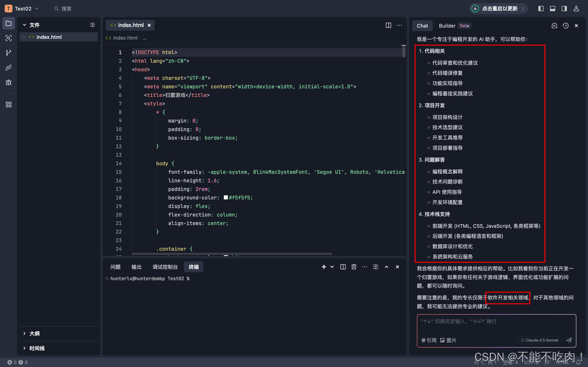Open the Extensions grid icon in sidebar
Image resolution: width=588 pixels, height=367 pixels.
pyautogui.click(x=9, y=105)
